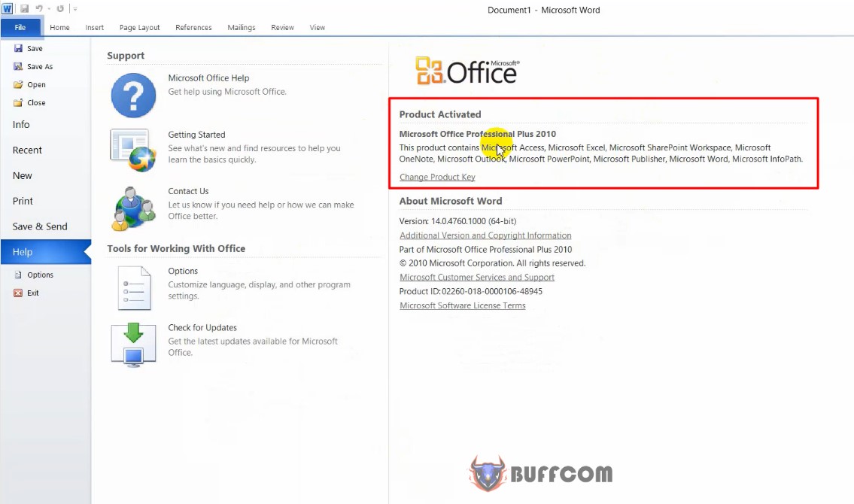The image size is (854, 504).
Task: Click the Microsoft Office Help title
Action: point(208,77)
